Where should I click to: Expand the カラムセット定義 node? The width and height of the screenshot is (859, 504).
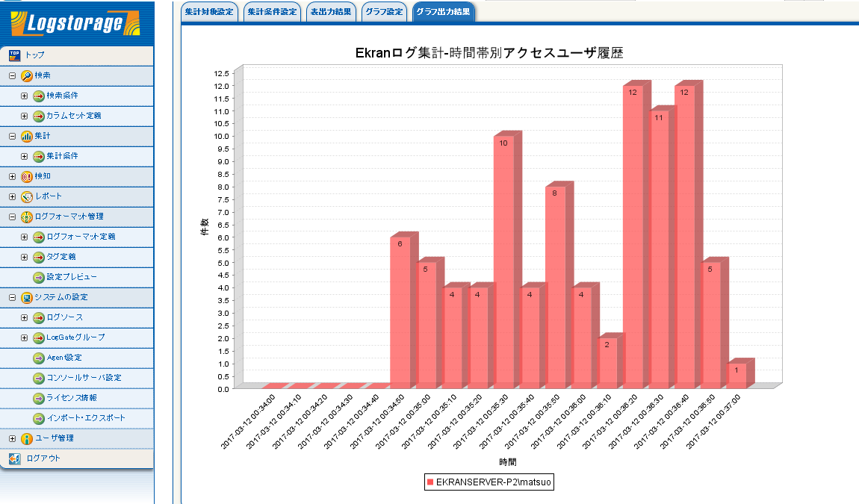tap(24, 116)
